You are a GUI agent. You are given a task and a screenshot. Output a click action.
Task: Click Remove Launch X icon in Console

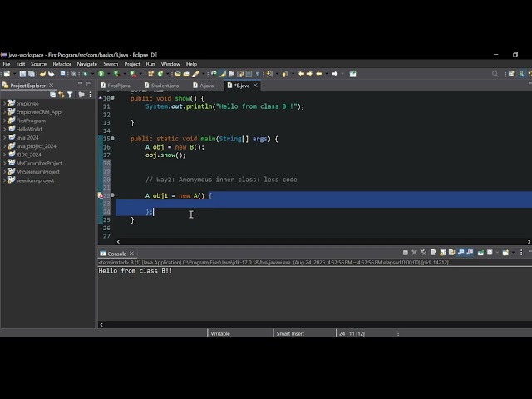click(414, 253)
